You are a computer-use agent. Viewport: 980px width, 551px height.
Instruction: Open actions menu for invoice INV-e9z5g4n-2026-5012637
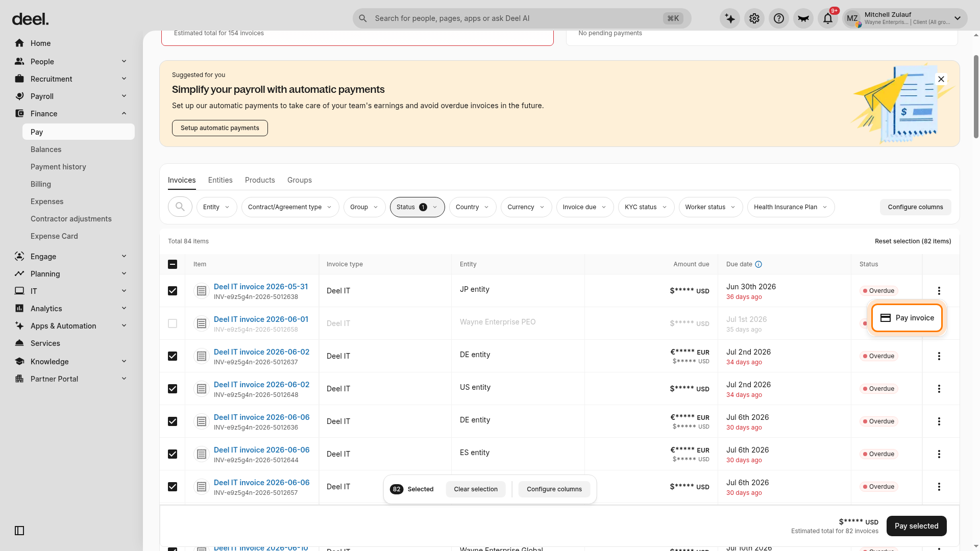[939, 356]
